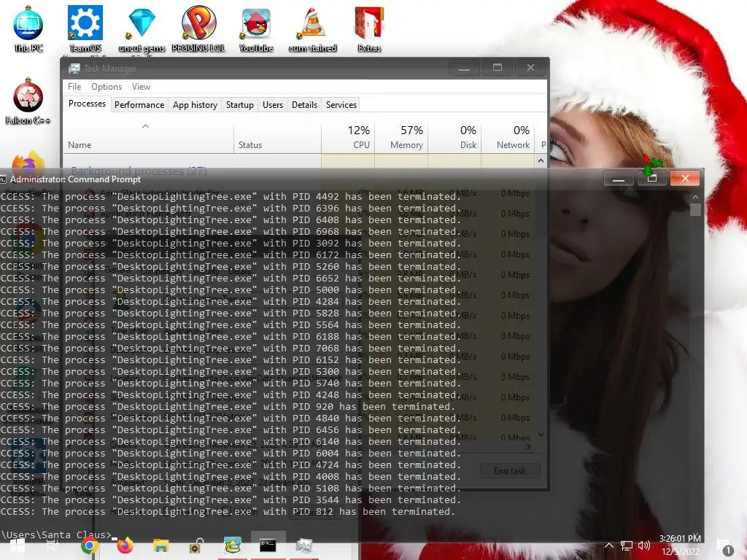Click the taskbar globe app icon
Screen dimensions: 747x560
coord(233,545)
